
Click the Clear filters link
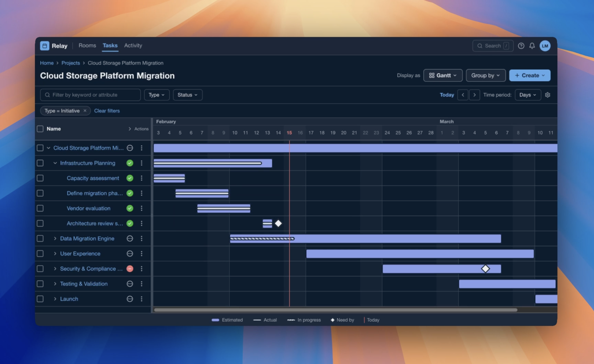pos(107,111)
